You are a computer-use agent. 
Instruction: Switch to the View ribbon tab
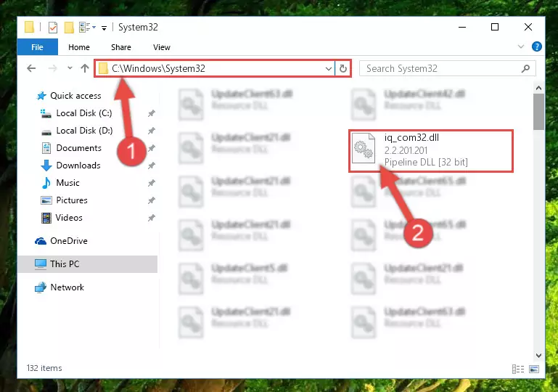(x=162, y=47)
